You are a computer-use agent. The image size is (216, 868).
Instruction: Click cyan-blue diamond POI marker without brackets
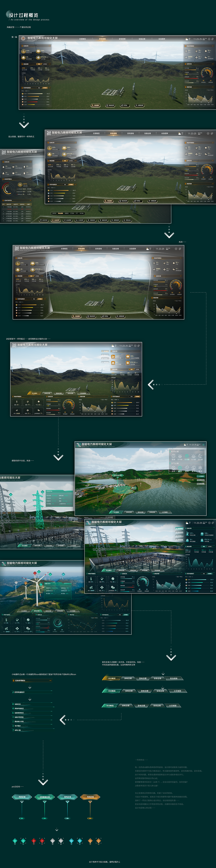click(x=71, y=841)
